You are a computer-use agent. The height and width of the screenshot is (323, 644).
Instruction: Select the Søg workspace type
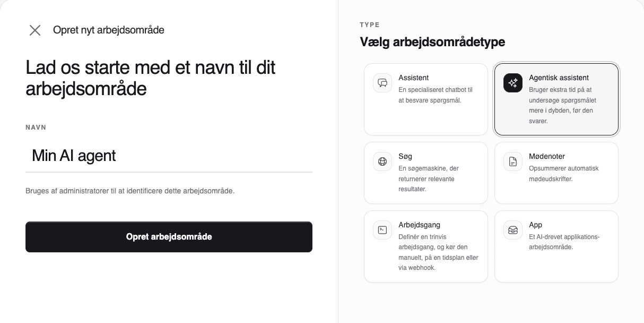[x=425, y=173]
